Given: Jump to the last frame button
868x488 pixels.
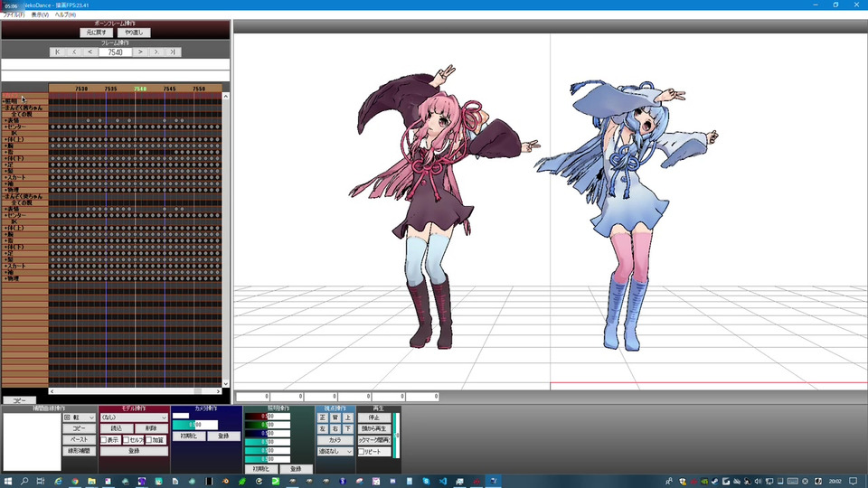Looking at the screenshot, I should pyautogui.click(x=173, y=52).
